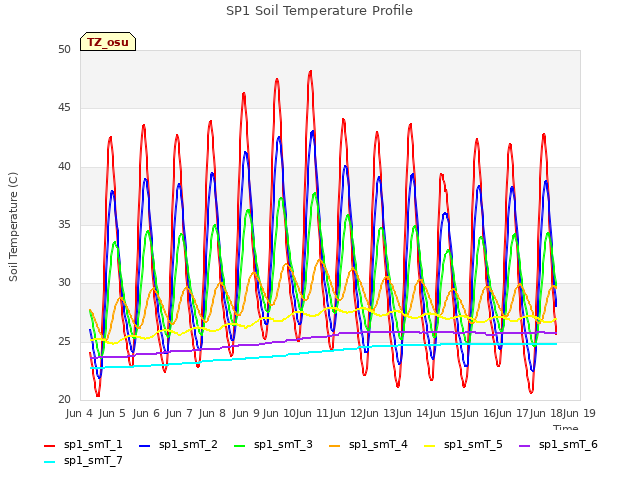Click the Jun 6 x-axis label

[x=146, y=413]
